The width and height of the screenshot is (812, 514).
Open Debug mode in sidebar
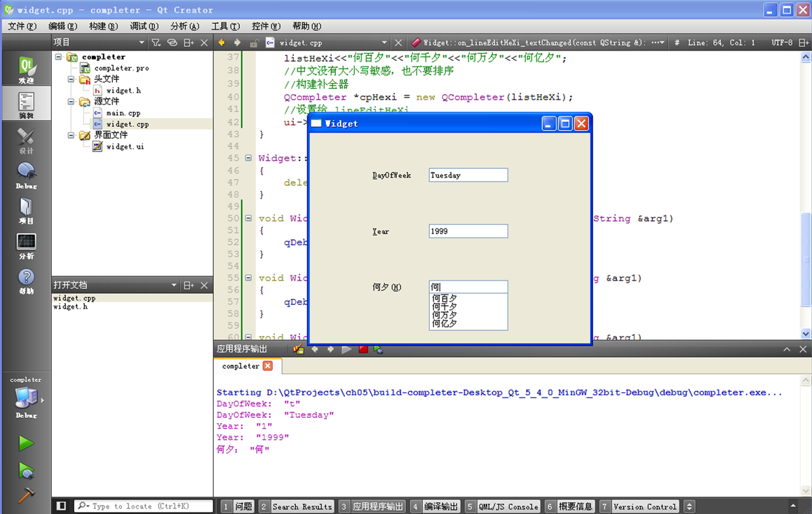tap(26, 175)
